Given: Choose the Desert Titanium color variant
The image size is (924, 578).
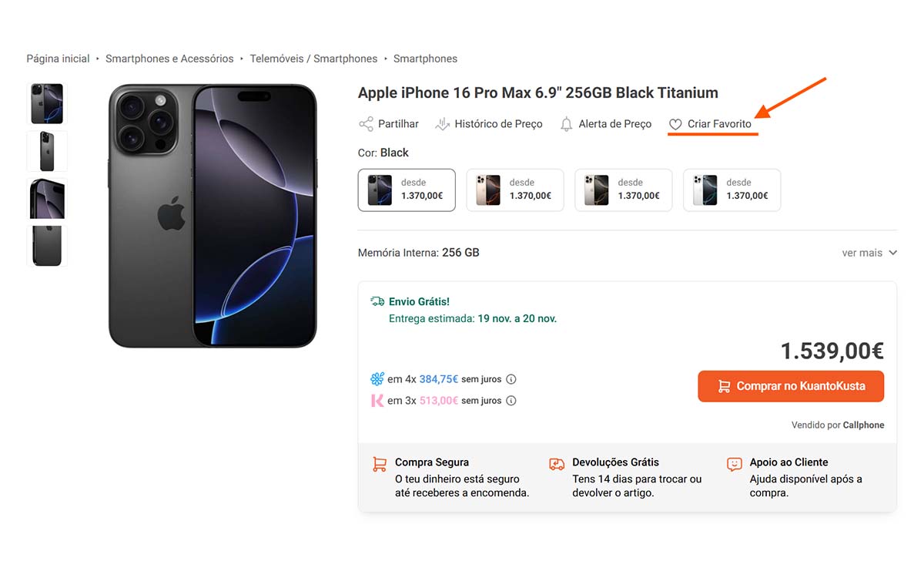Looking at the screenshot, I should (x=515, y=190).
